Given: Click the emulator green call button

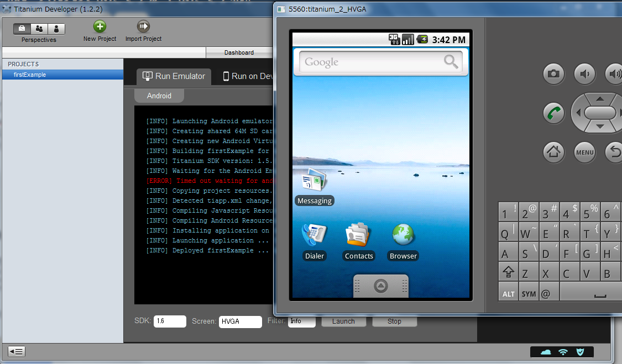Looking at the screenshot, I should (553, 113).
